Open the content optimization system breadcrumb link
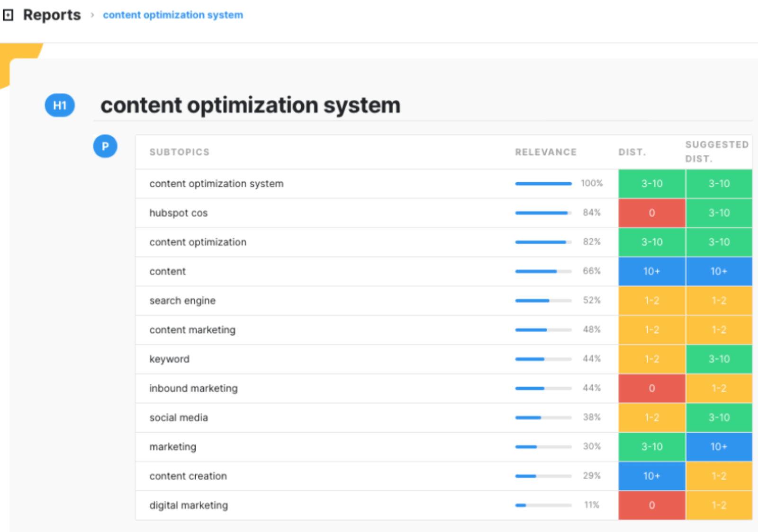Screen dimensions: 758x532 click(x=173, y=15)
